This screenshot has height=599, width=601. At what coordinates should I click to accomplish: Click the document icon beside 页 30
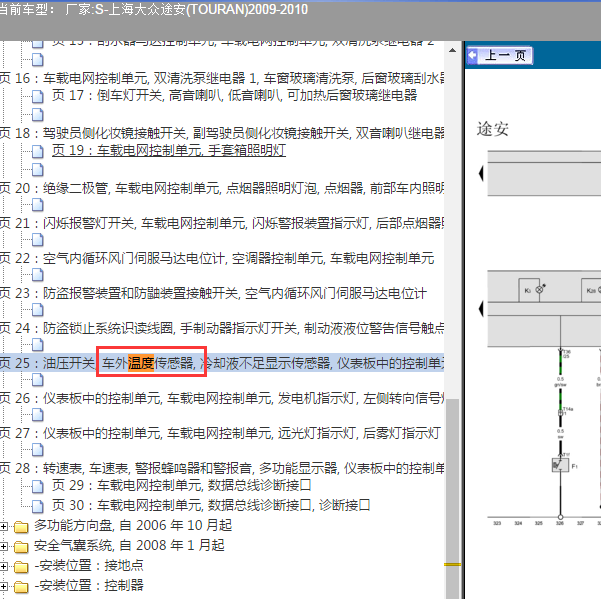click(x=38, y=506)
